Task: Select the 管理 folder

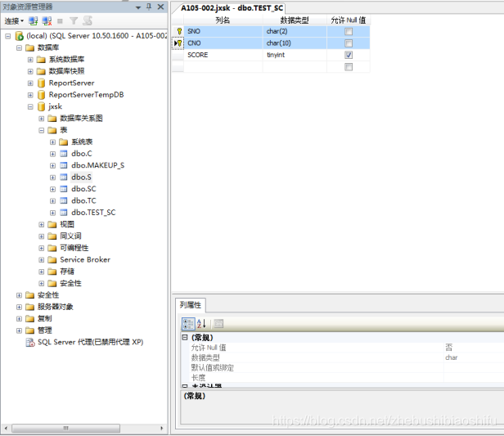Action: pos(45,330)
